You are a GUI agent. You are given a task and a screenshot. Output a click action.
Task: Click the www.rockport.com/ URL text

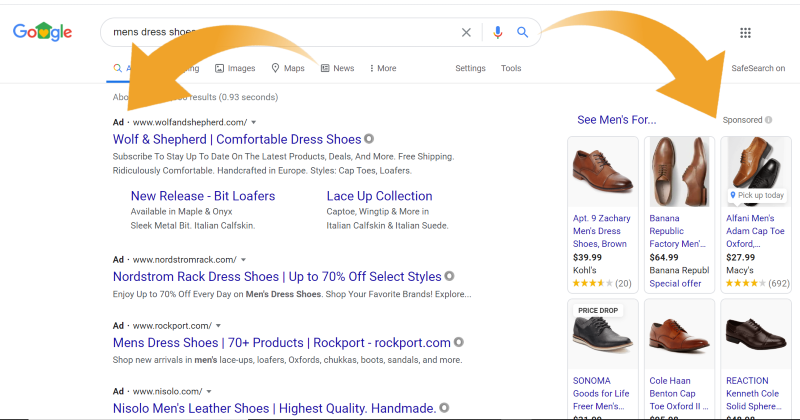172,326
